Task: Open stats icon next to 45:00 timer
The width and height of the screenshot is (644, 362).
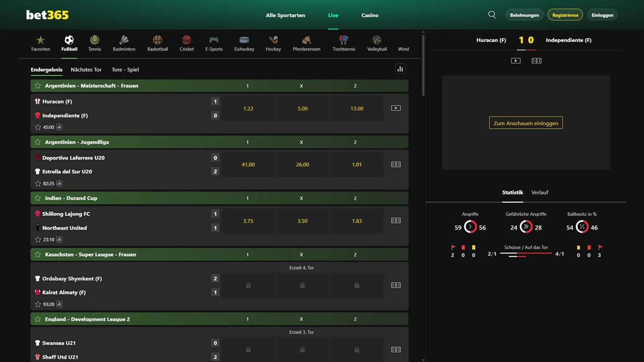Action: tap(59, 127)
